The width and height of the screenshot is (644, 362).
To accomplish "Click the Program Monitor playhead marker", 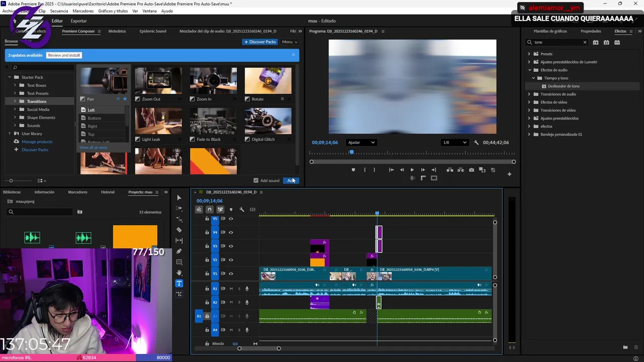I will click(352, 152).
